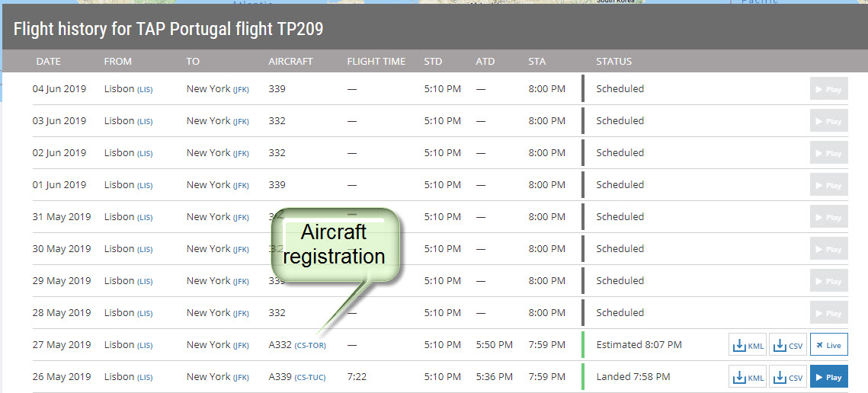Click LIS airport code for 28 May
Viewport: 868px width, 393px height.
pos(145,314)
